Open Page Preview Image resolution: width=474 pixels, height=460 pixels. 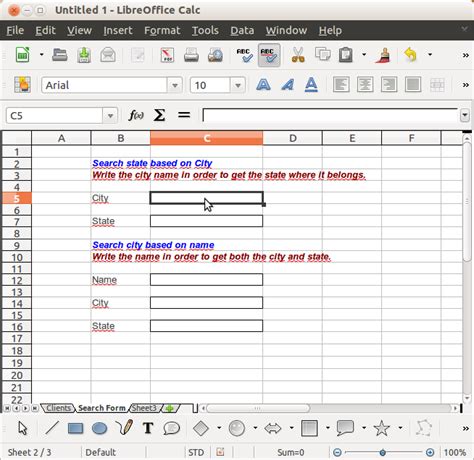coord(215,55)
